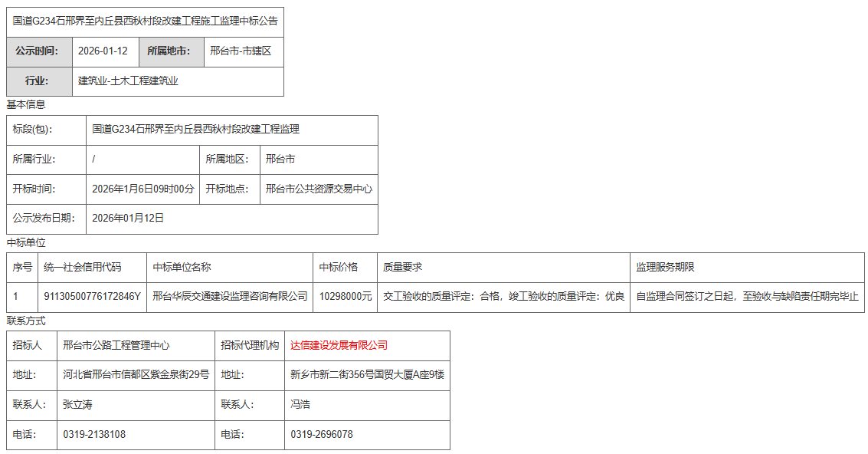Viewport: 868px width, 454px height.
Task: Click the announcement title at the top
Action: [x=145, y=21]
